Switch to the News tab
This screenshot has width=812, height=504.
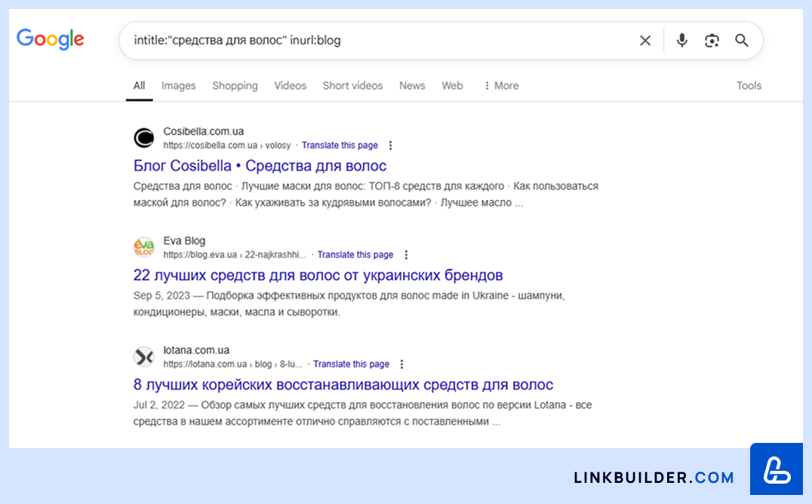412,85
